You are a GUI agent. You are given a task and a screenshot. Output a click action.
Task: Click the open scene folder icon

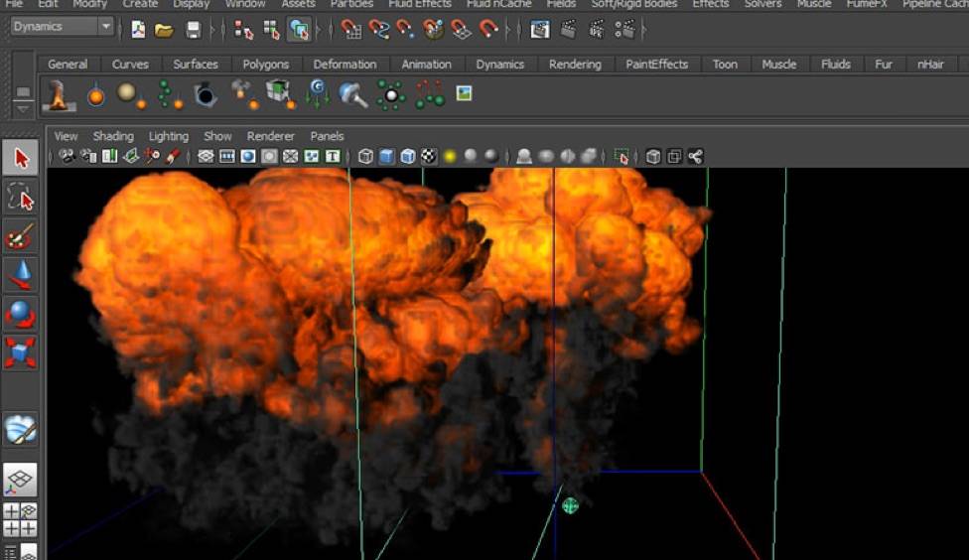click(x=165, y=30)
